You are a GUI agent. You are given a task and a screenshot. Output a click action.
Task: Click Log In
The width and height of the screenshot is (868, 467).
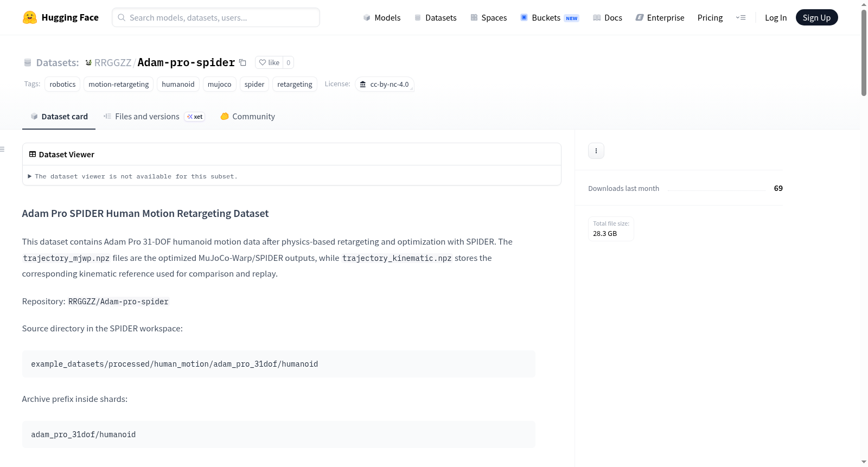776,17
